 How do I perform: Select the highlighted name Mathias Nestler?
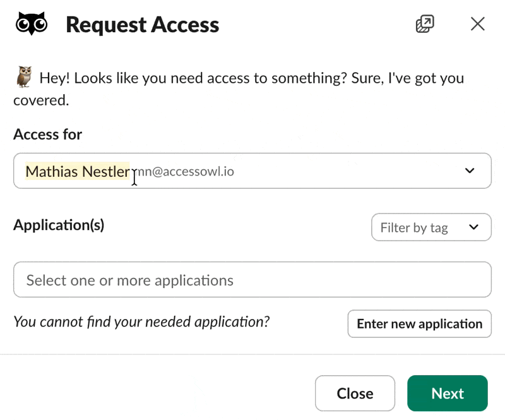click(77, 171)
